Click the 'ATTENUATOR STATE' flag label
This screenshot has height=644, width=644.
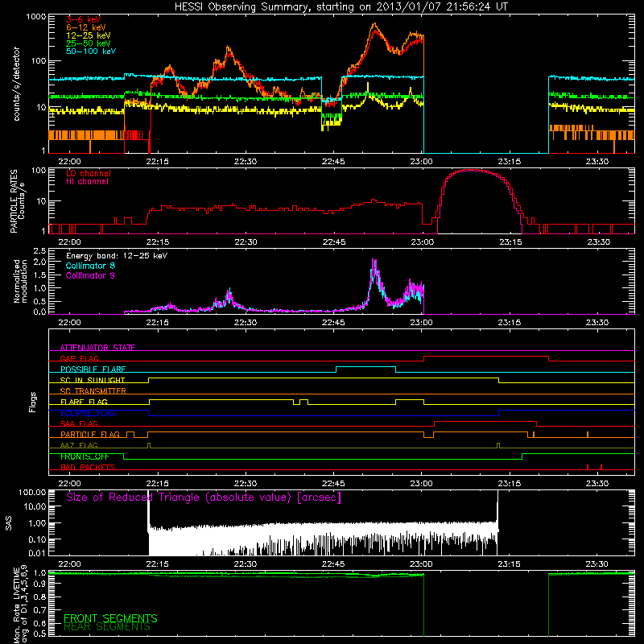pyautogui.click(x=97, y=348)
